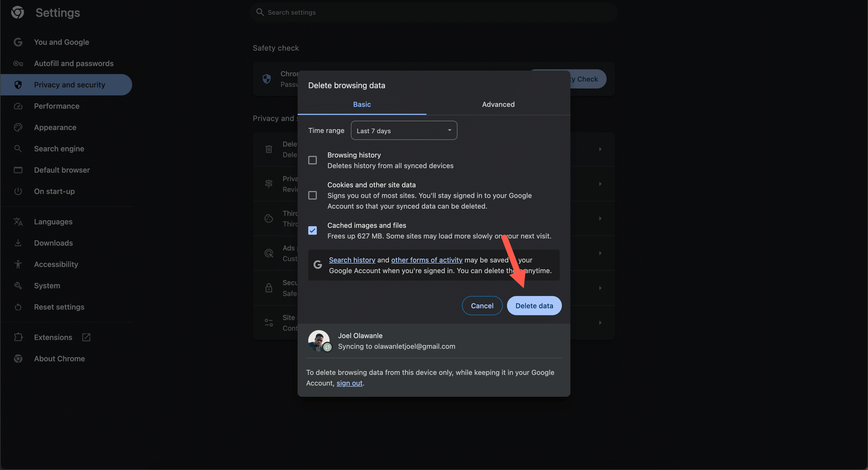Open the Time range dropdown showing Last 7 days
Image resolution: width=868 pixels, height=470 pixels.
click(x=404, y=130)
